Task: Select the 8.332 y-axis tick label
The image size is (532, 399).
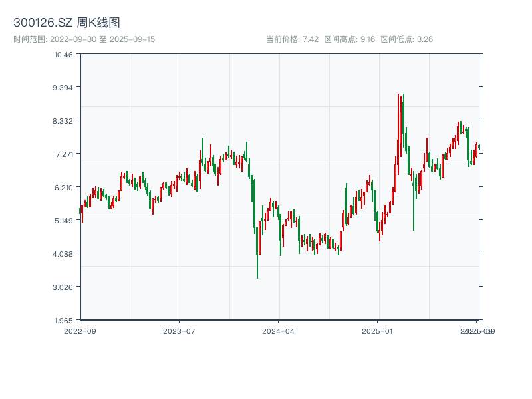Action: (x=63, y=120)
